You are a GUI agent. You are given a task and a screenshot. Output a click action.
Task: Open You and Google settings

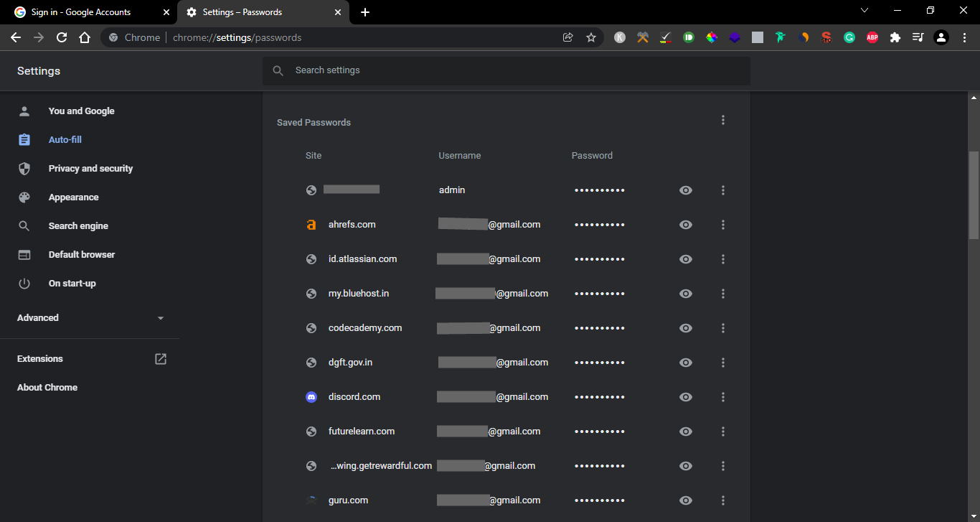tap(81, 111)
